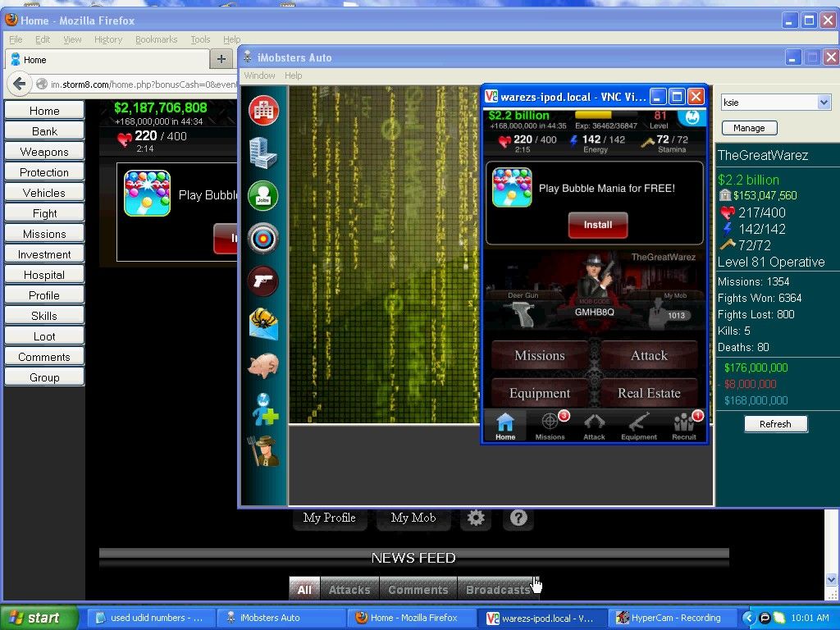Open the spider envelope mail icon
This screenshot has height=630, width=840.
(x=263, y=323)
